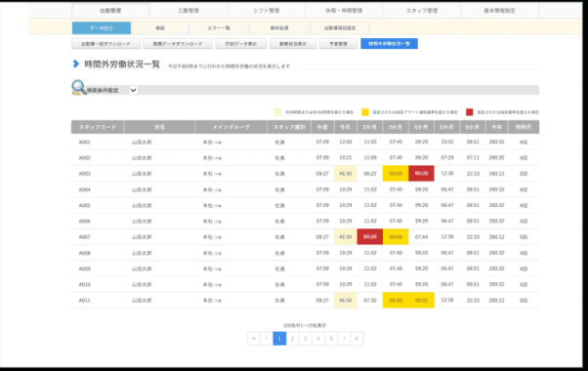Click the 6か月 column header
588x371 pixels.
click(473, 127)
